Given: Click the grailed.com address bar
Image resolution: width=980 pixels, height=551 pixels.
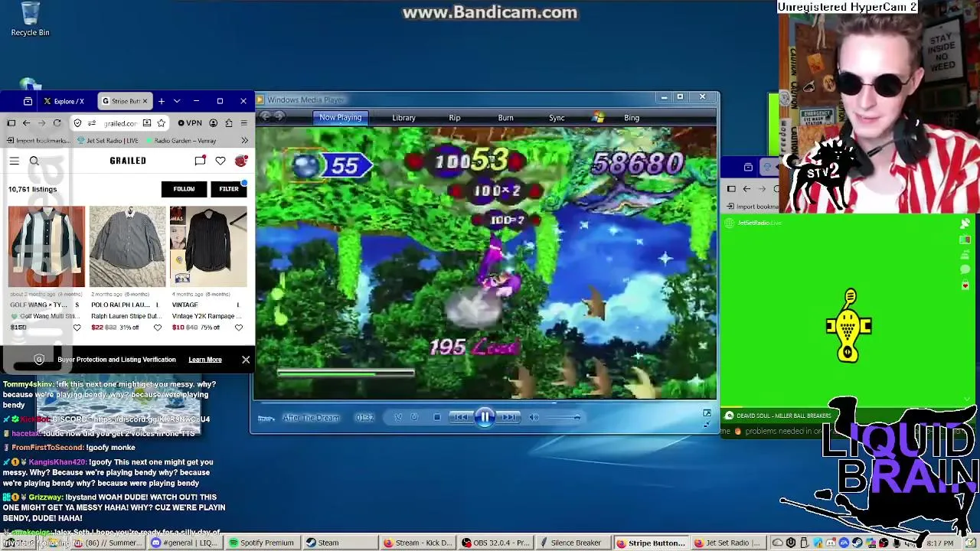Looking at the screenshot, I should click(x=119, y=123).
